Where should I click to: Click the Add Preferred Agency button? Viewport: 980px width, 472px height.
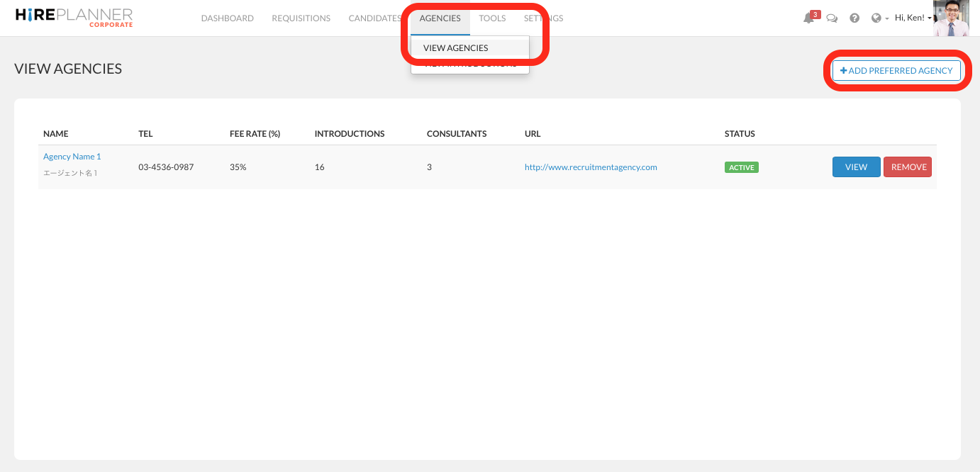coord(896,71)
